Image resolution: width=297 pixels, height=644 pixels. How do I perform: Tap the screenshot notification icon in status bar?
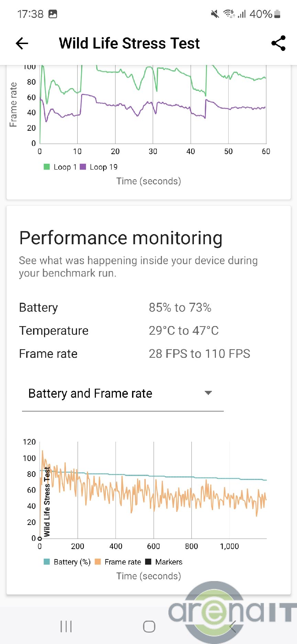point(53,14)
